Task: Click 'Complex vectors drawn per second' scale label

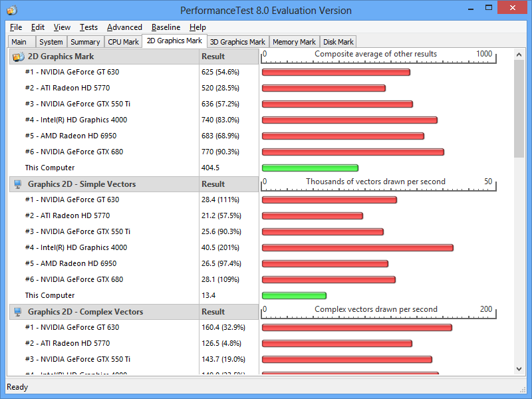Action: (x=376, y=309)
